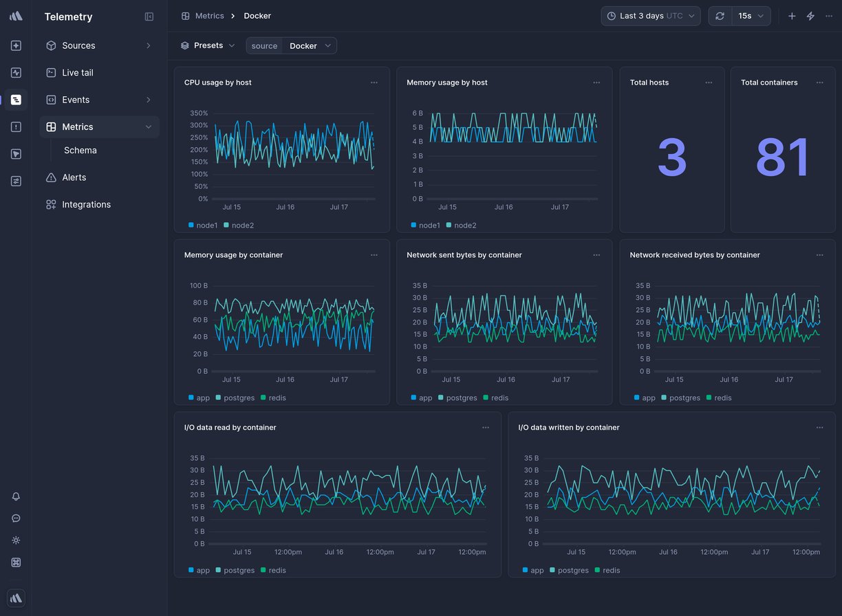Click the Docker breadcrumb

(x=257, y=16)
